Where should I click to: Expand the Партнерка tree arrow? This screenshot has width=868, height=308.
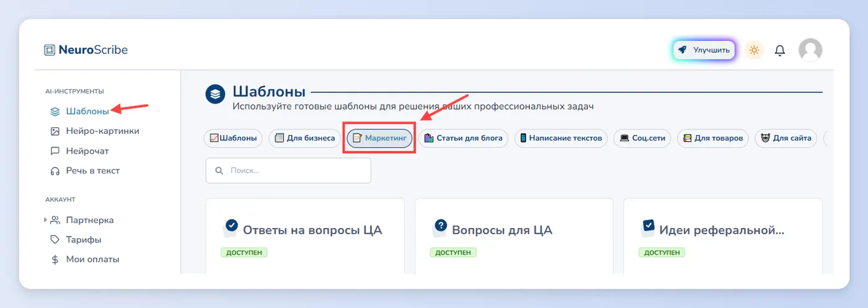point(45,220)
